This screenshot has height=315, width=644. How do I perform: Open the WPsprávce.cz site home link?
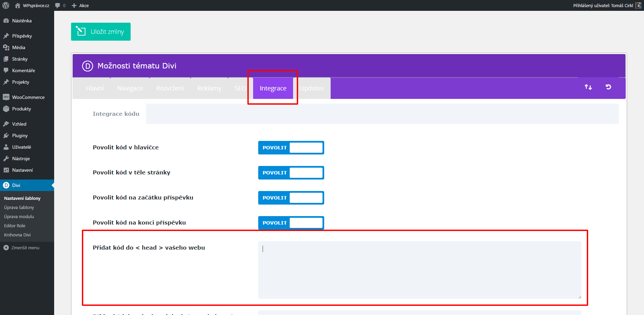pyautogui.click(x=32, y=5)
